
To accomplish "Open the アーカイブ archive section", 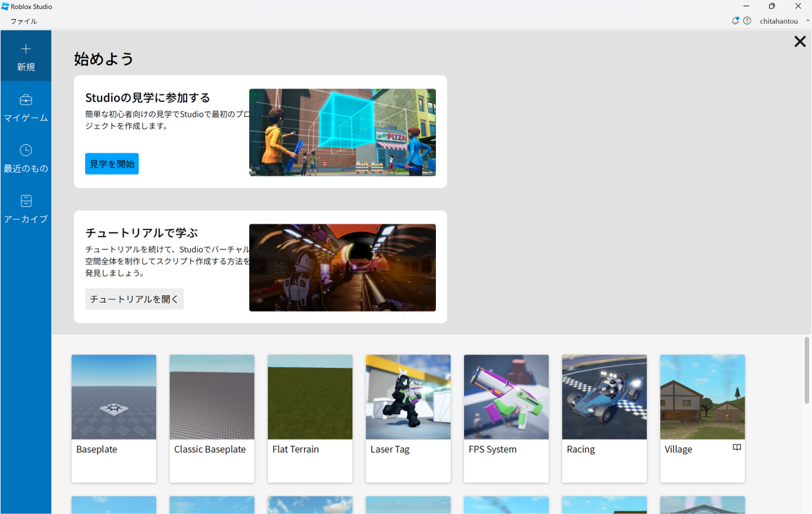I will click(26, 209).
